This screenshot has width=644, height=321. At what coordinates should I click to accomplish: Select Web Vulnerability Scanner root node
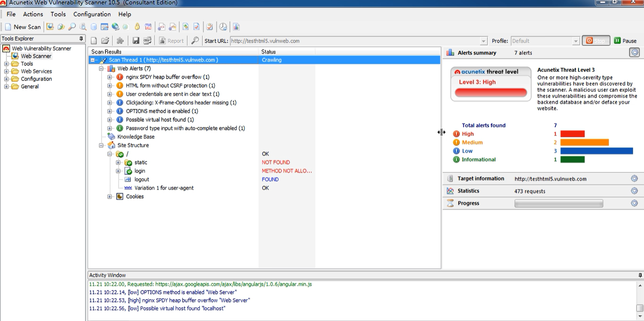coord(41,49)
